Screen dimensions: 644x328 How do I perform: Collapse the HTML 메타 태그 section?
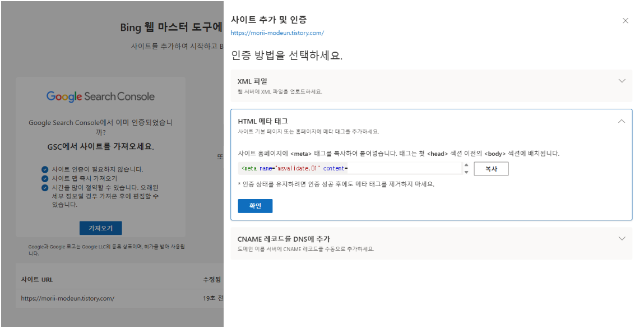[622, 121]
